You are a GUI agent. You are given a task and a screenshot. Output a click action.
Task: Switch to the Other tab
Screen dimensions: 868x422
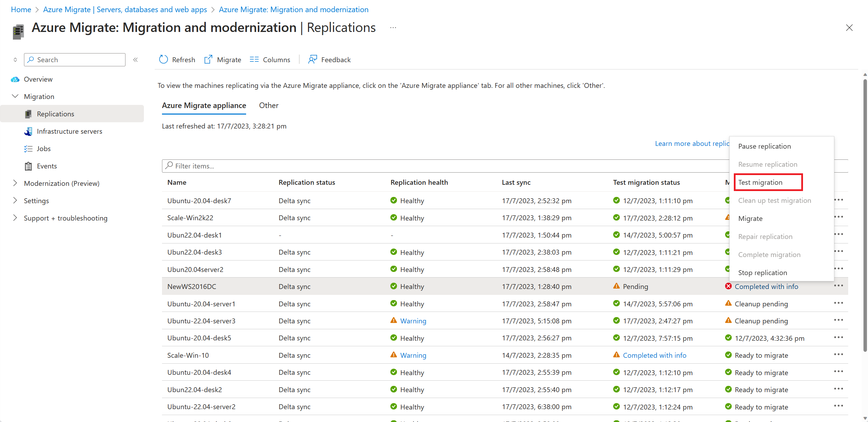click(269, 105)
